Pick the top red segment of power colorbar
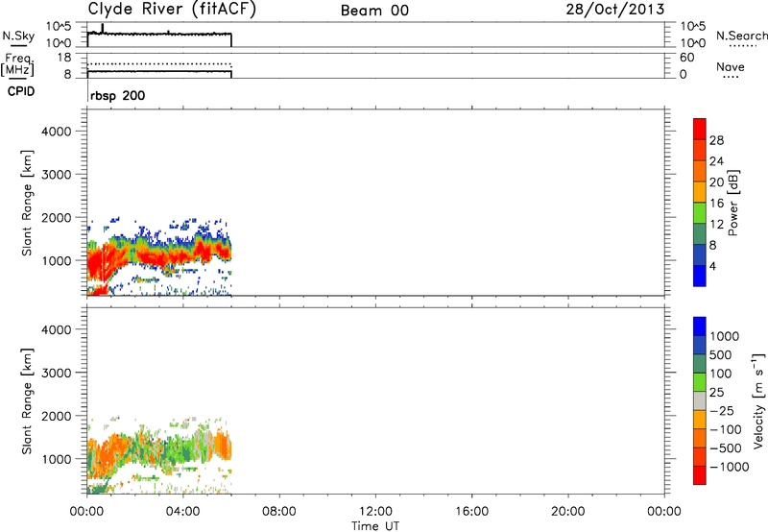 [x=700, y=130]
